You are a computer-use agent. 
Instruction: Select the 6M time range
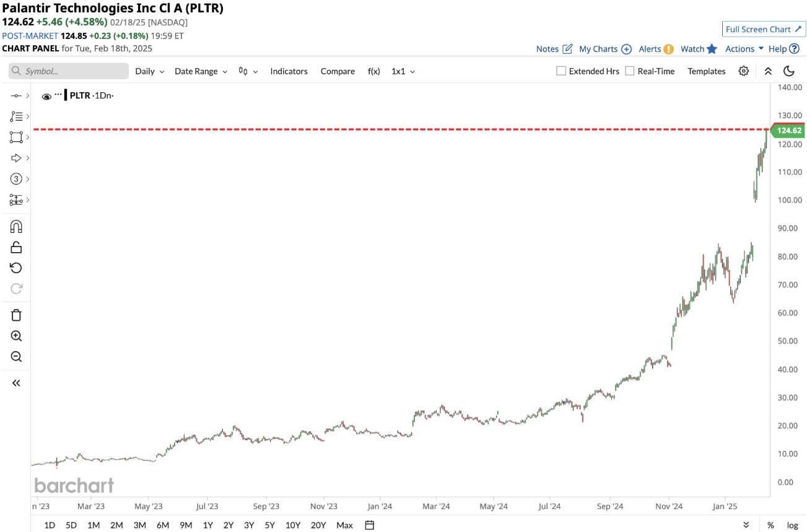click(x=163, y=525)
